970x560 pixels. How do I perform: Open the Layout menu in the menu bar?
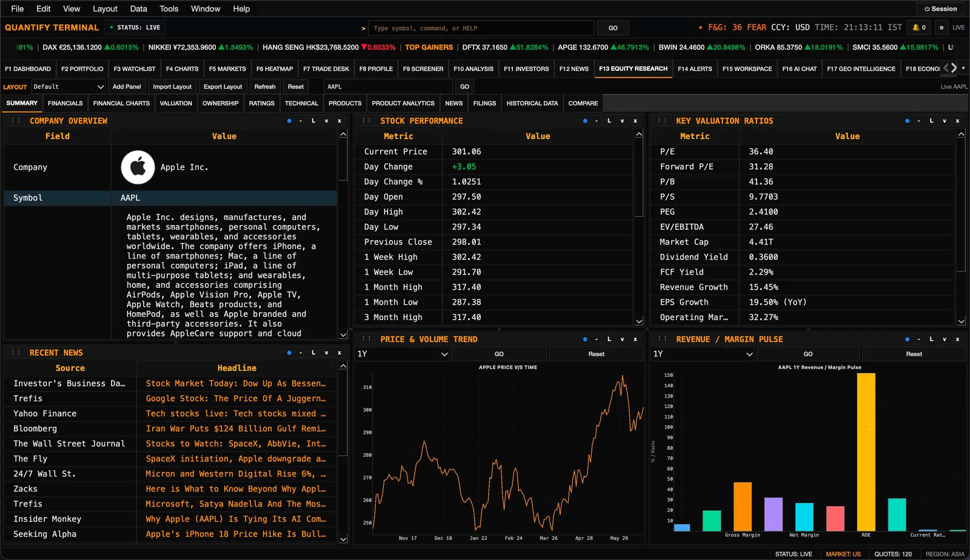[x=105, y=8]
